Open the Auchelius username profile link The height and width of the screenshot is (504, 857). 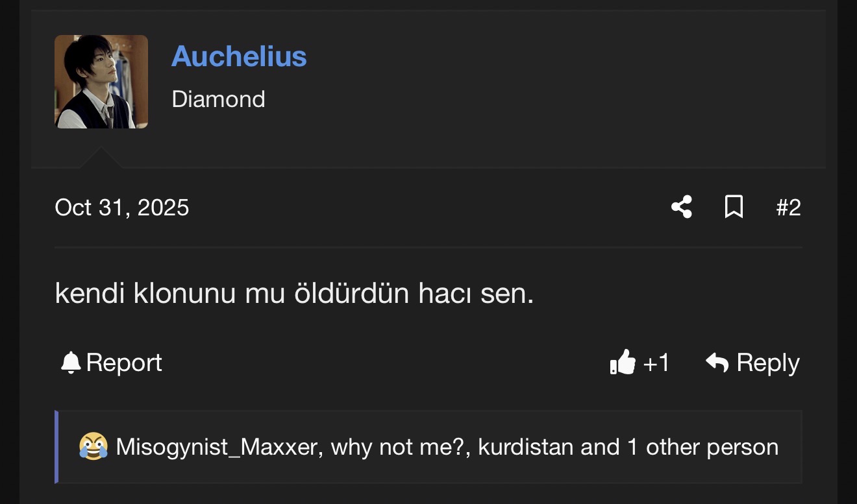pyautogui.click(x=239, y=56)
